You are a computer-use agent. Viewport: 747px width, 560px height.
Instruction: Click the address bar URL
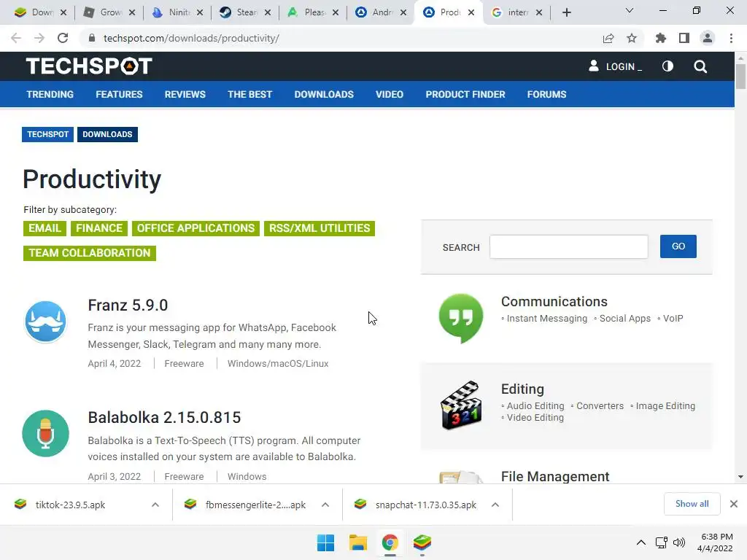click(x=191, y=38)
